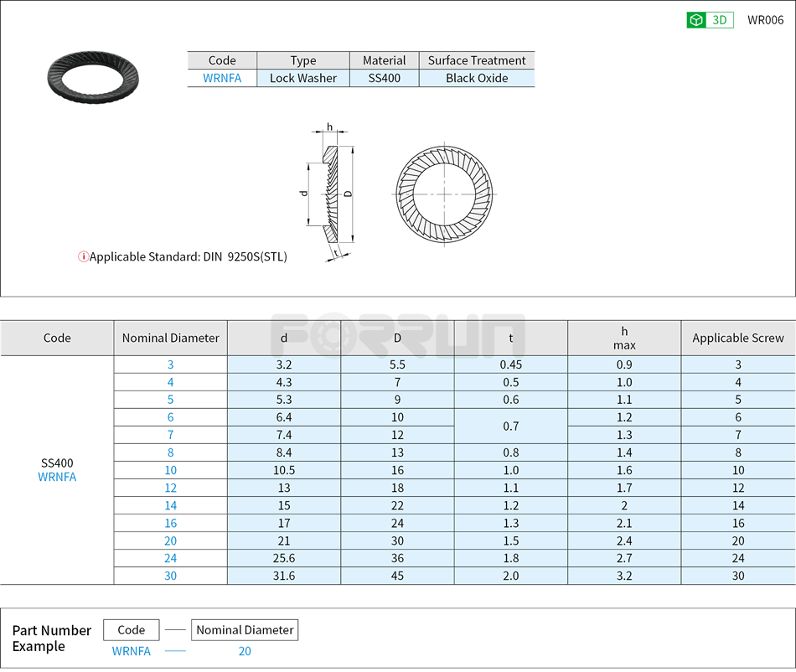Select nominal diameter 3
This screenshot has height=672, width=796.
click(x=170, y=364)
